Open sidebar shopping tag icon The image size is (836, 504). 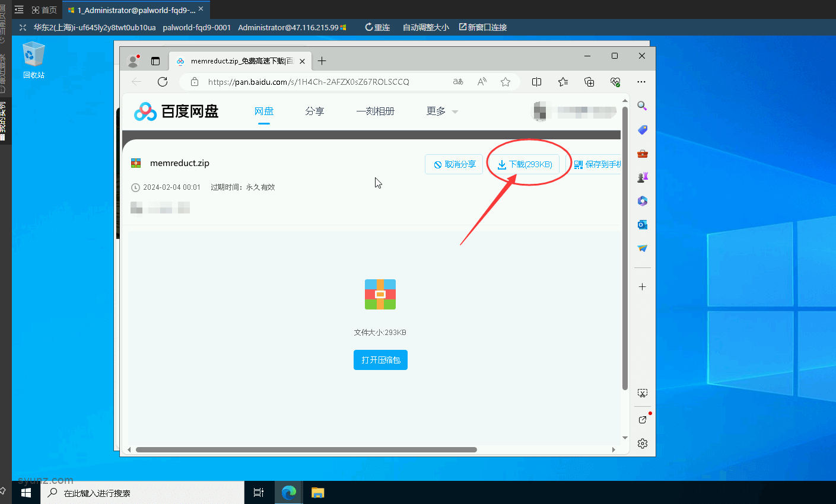pos(642,130)
